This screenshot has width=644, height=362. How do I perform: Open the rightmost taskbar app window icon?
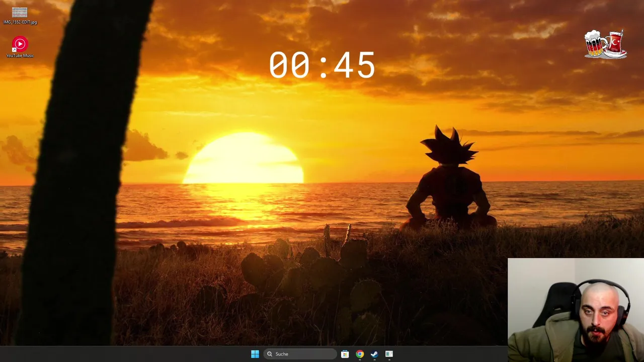(x=389, y=354)
